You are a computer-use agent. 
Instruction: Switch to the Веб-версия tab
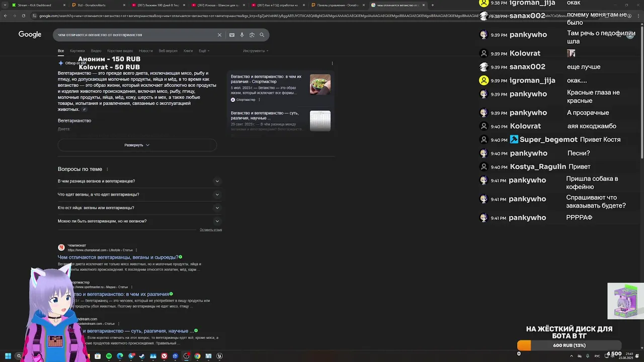168,51
